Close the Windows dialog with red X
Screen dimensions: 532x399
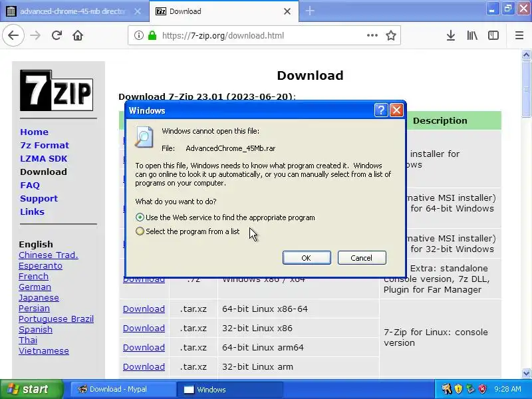396,110
